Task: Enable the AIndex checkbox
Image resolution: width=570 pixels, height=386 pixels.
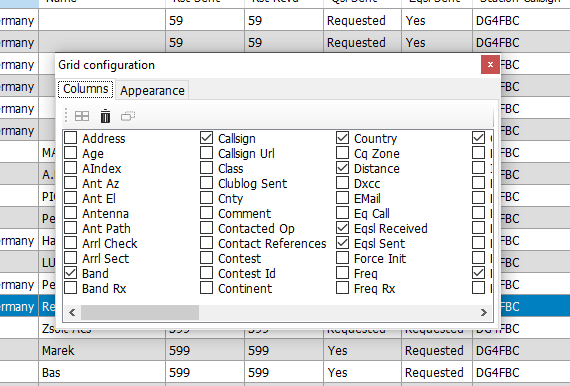Action: (x=71, y=168)
